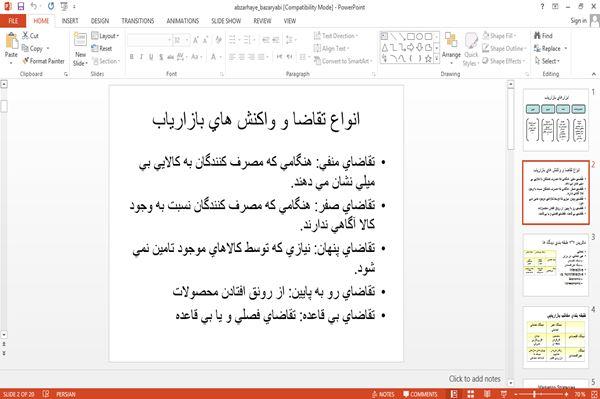Viewport: 600px width, 399px height.
Task: Click the Help question mark icon
Action: click(542, 7)
